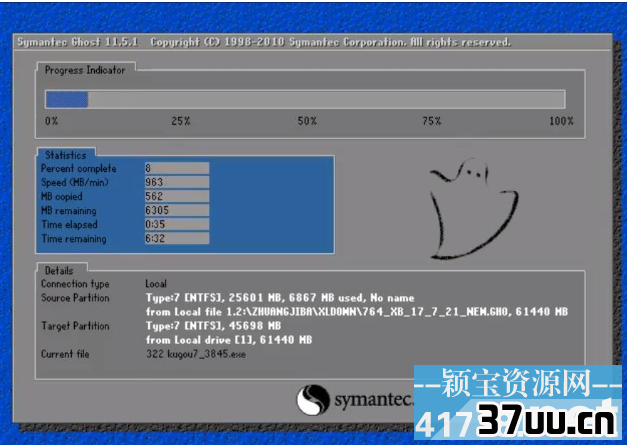This screenshot has width=627, height=445.
Task: Click the 'Time elapsed' label
Action: click(x=70, y=225)
